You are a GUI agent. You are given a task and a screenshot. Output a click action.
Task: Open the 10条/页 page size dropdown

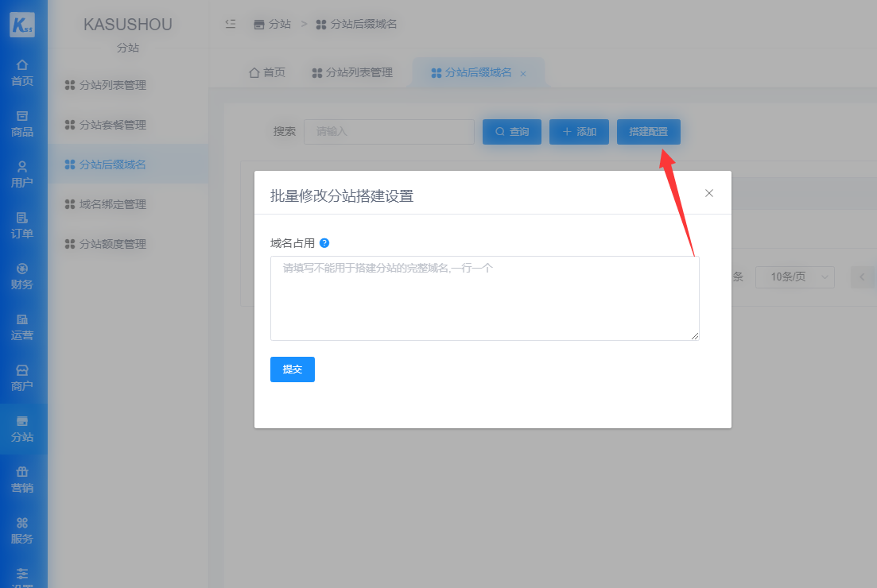click(795, 277)
